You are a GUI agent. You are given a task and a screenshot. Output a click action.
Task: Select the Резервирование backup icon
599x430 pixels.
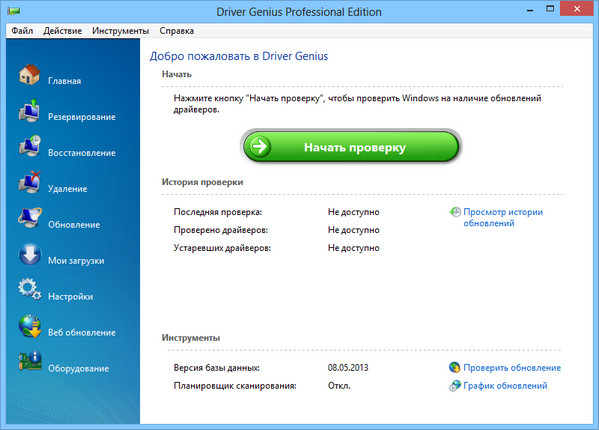coord(29,110)
